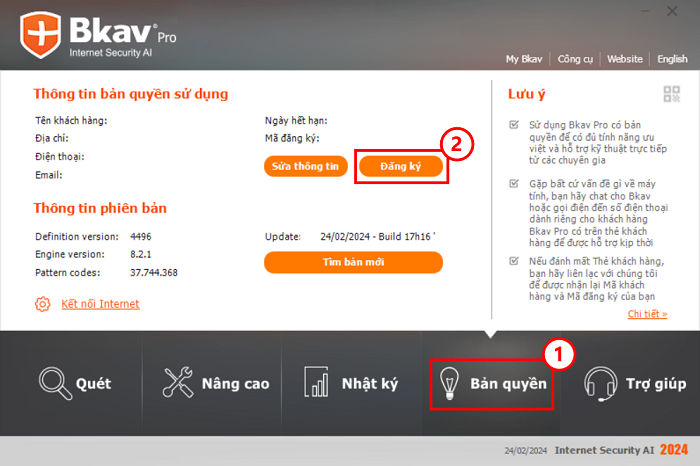Click the footer date 24/02/2024
The width and height of the screenshot is (700, 466).
525,451
